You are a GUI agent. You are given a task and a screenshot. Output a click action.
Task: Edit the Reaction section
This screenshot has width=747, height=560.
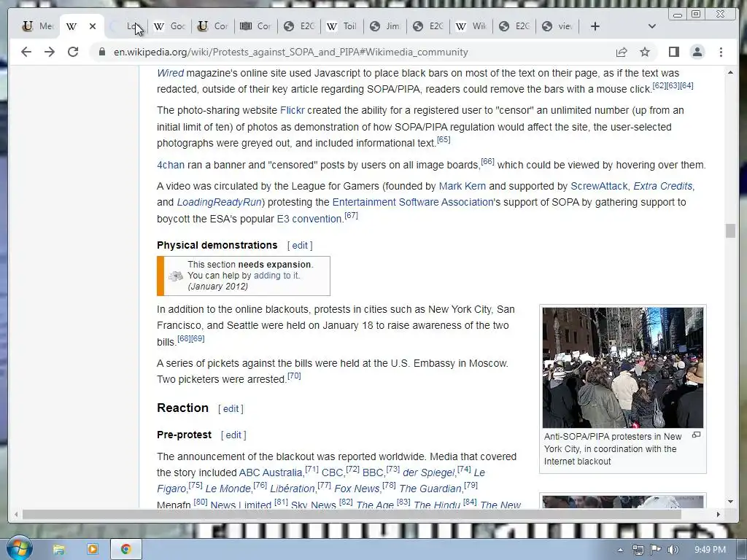[x=231, y=408]
